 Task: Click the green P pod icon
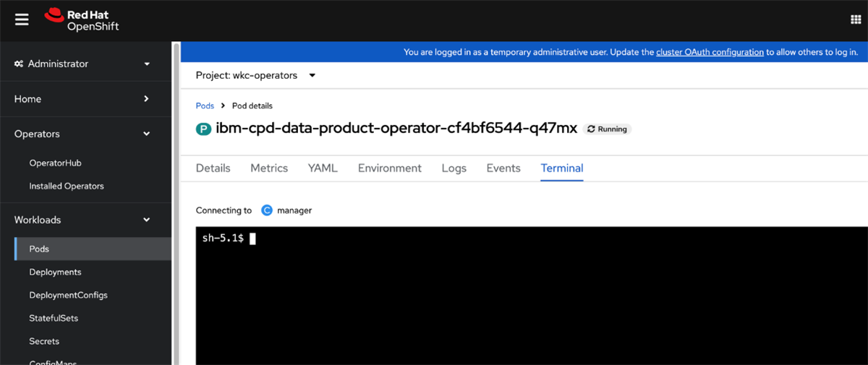203,129
